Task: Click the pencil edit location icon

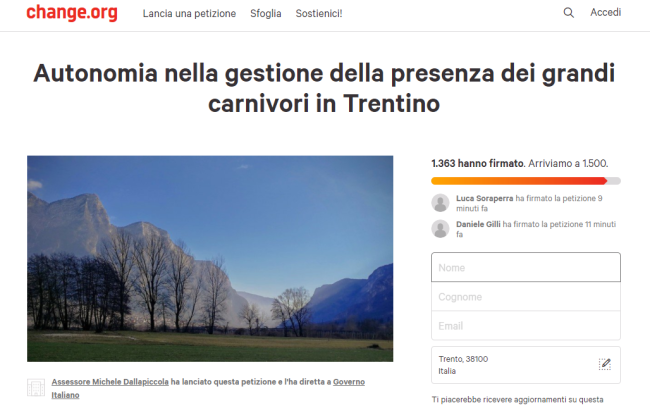Action: 605,364
